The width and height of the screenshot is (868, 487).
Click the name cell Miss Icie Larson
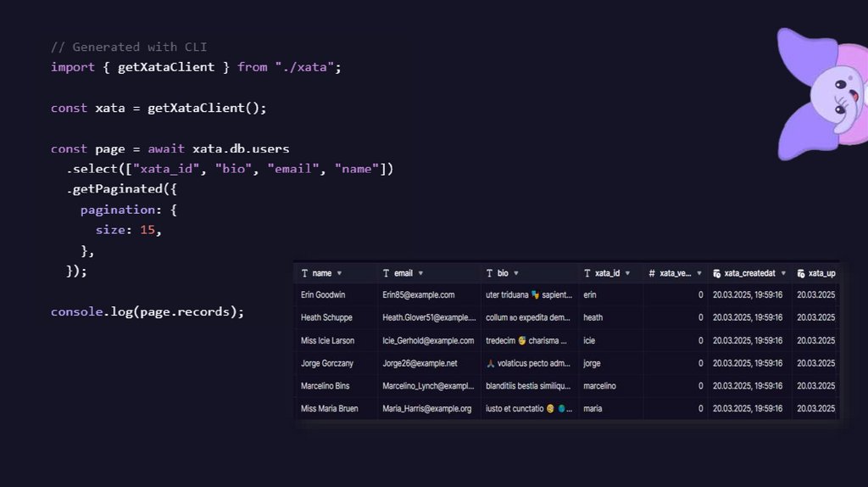coord(327,341)
